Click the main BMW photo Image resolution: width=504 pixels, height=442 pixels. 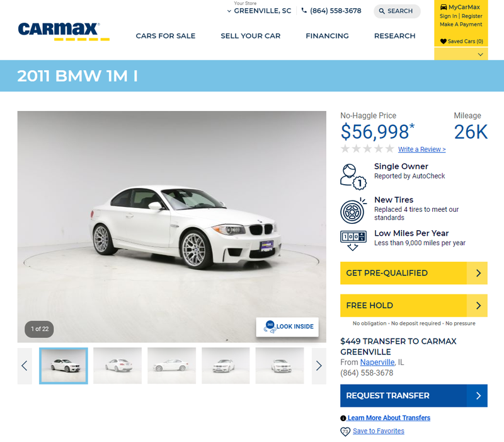tap(171, 226)
